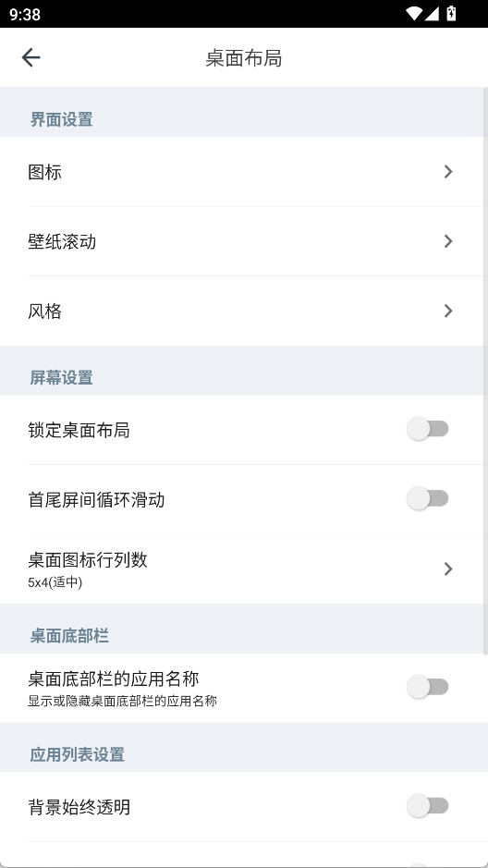Screen dimensions: 488x868
Task: Open the 壁纸滚动 settings entry
Action: pyautogui.click(x=244, y=241)
